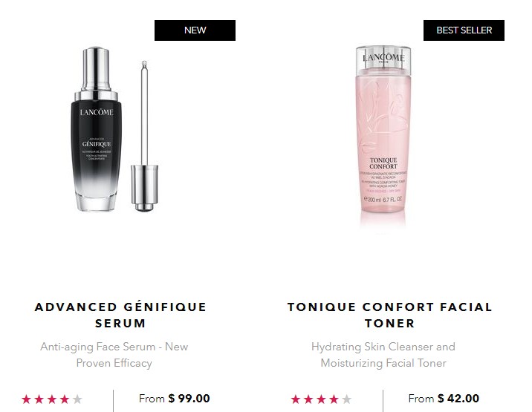This screenshot has height=412, width=532.
Task: Click the grey fifth star of the toner rating
Action: click(346, 399)
